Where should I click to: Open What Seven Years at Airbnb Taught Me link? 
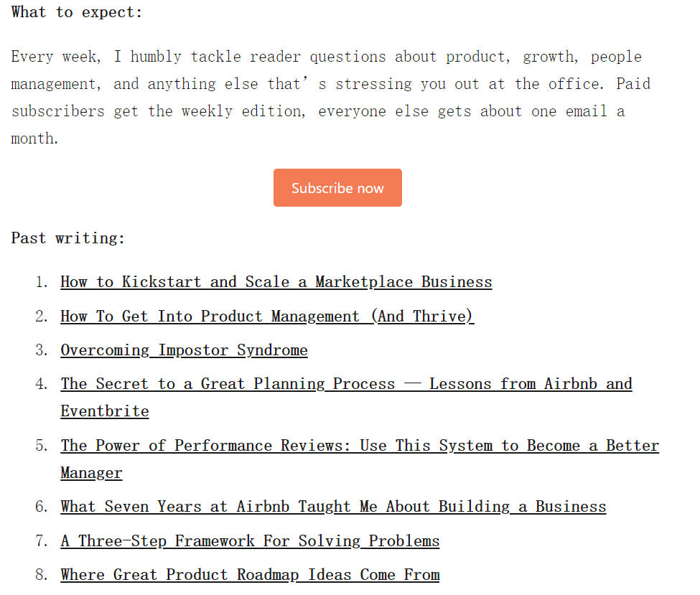pyautogui.click(x=333, y=507)
